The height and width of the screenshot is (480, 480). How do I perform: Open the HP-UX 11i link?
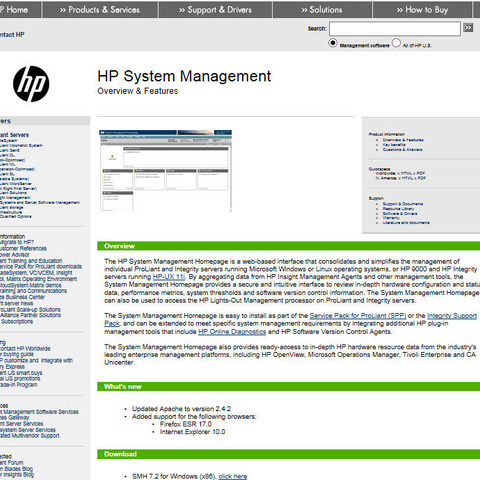pos(169,277)
